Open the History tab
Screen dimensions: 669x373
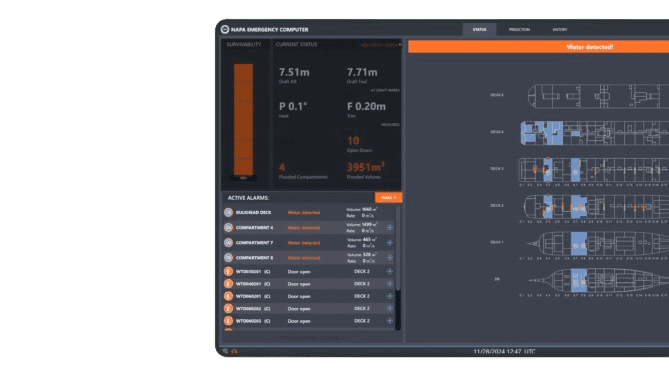[x=560, y=29]
